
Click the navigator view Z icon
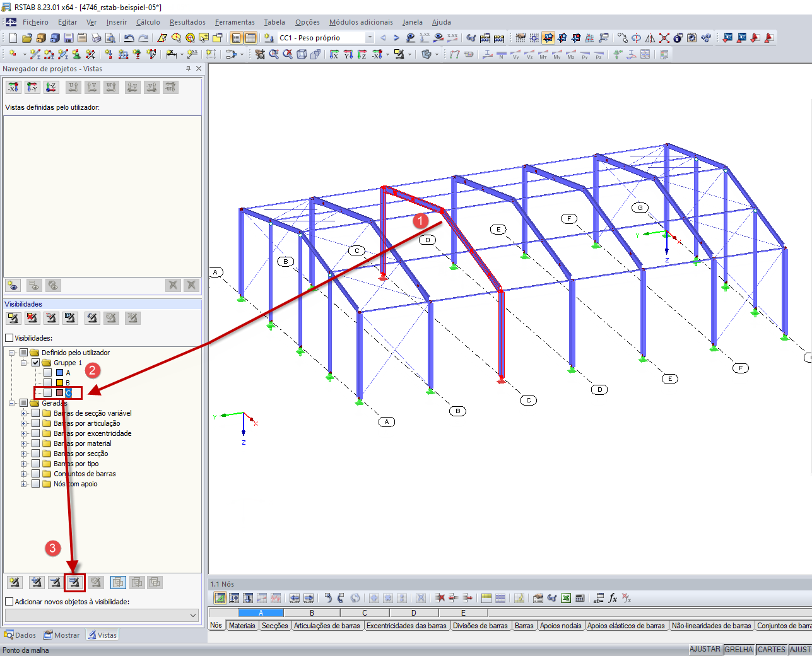click(x=51, y=87)
